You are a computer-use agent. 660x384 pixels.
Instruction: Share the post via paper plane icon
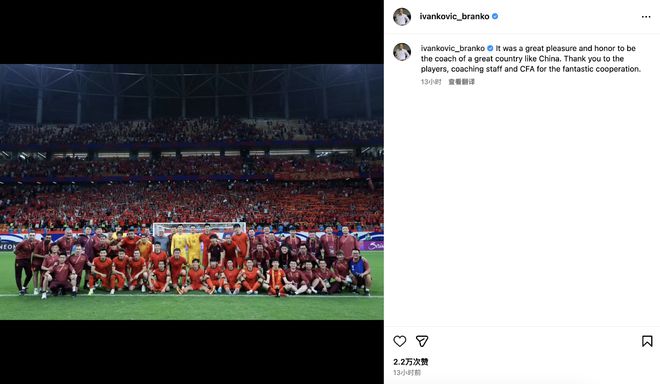pos(422,341)
